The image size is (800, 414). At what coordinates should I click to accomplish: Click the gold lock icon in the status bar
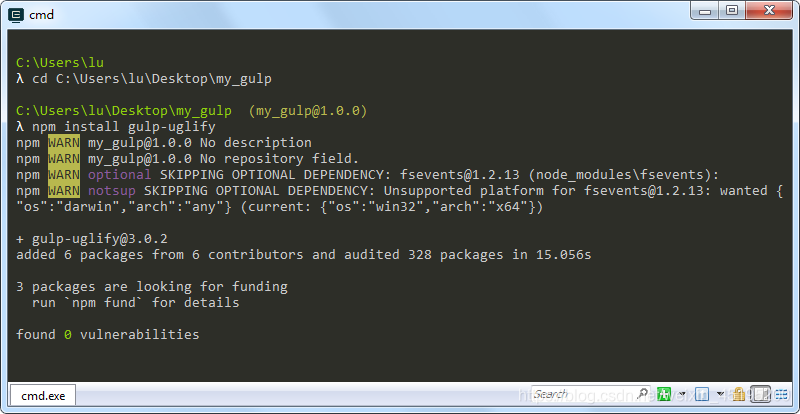pos(739,394)
